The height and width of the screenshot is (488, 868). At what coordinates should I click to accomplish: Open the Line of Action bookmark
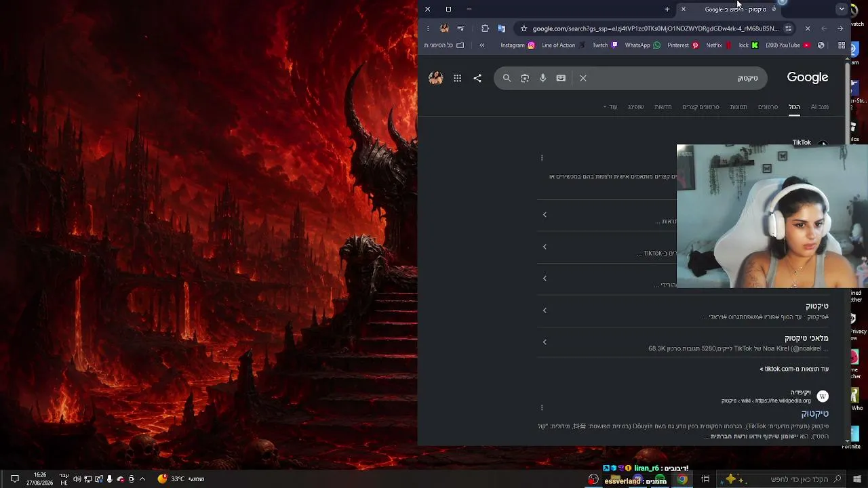click(x=564, y=45)
